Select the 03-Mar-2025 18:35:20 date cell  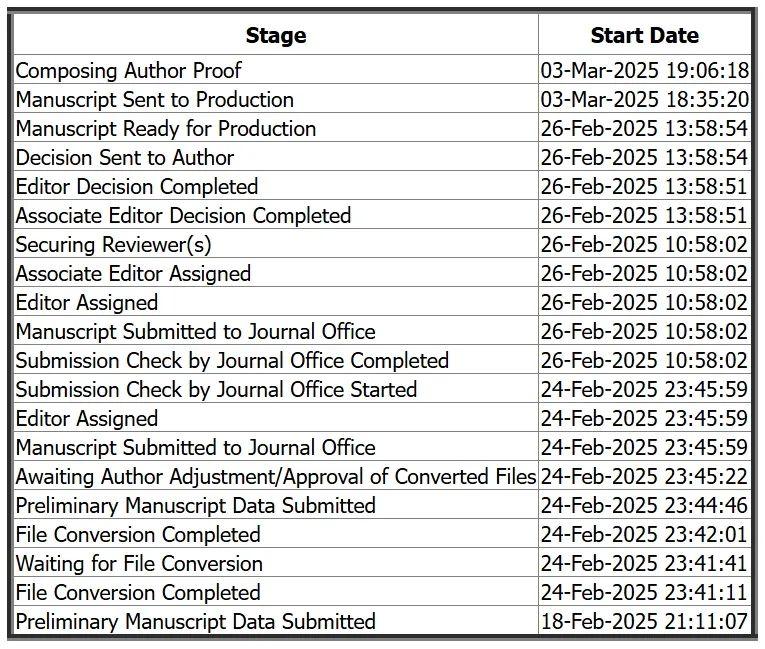tap(644, 99)
